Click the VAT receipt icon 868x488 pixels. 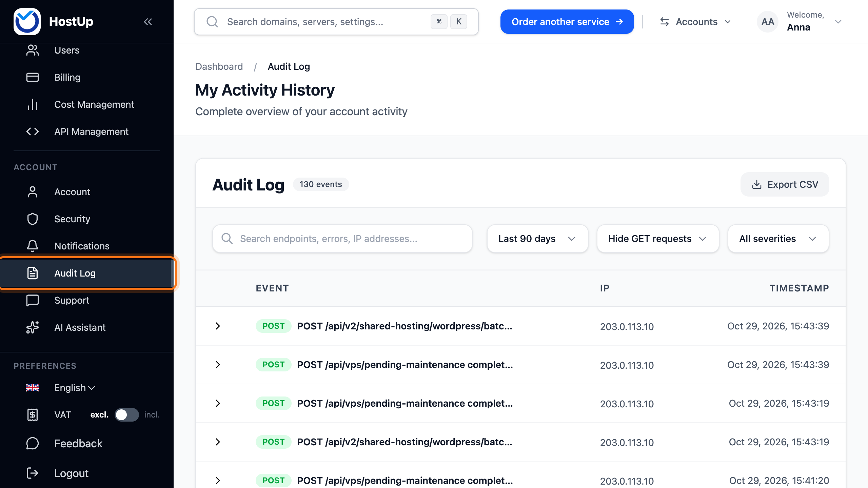tap(33, 415)
